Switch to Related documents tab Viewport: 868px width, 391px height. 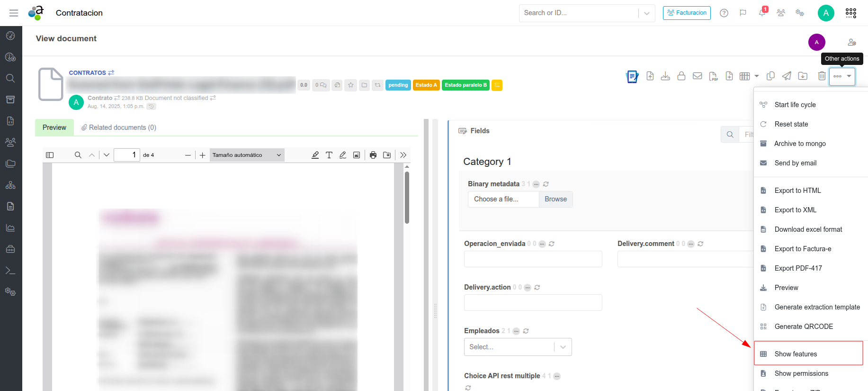pyautogui.click(x=118, y=127)
